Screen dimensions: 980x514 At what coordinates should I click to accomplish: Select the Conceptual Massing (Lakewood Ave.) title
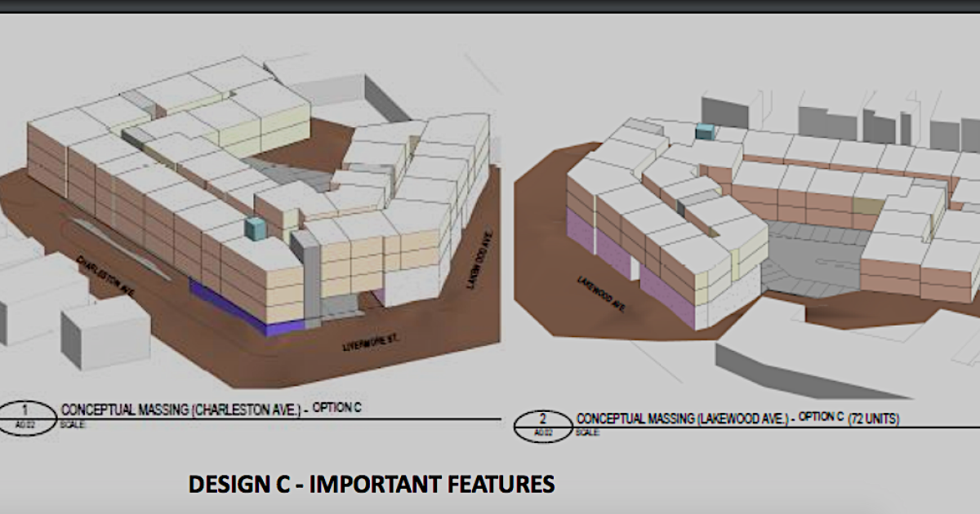point(684,419)
